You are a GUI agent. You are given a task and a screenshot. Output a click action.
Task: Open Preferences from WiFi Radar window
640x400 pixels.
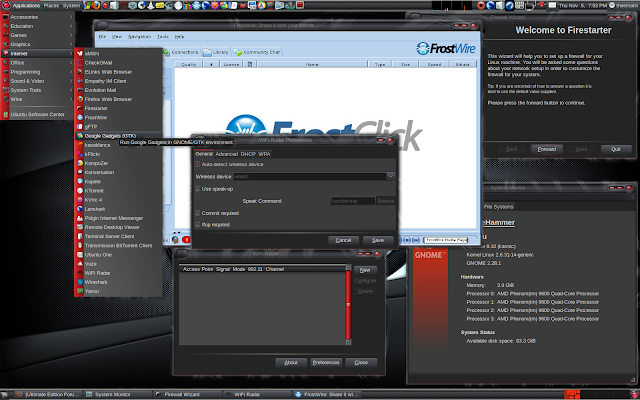point(326,362)
